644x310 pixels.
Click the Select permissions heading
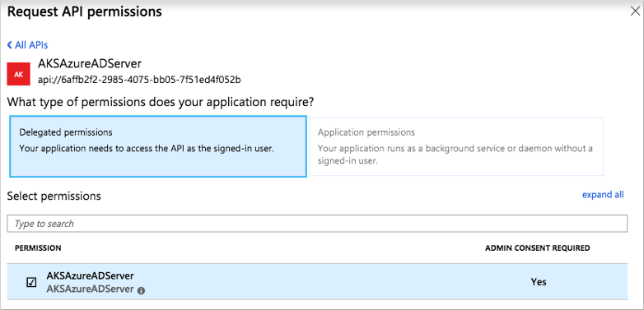(54, 196)
